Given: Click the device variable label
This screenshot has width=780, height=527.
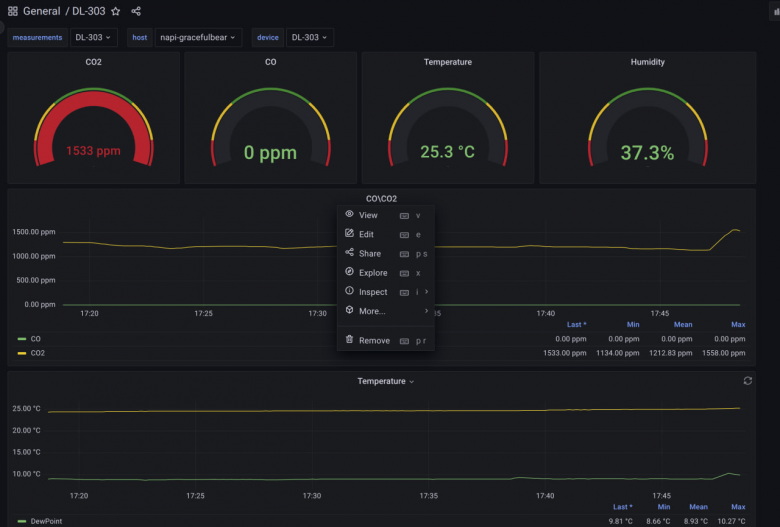Looking at the screenshot, I should click(268, 37).
